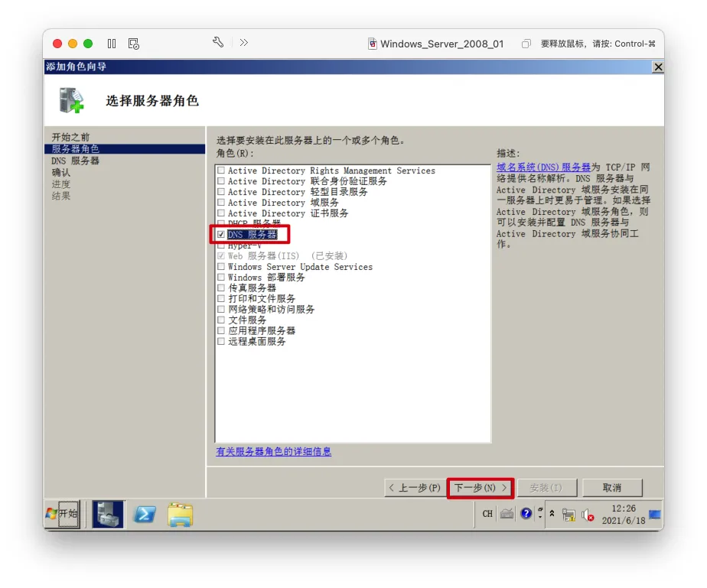
Task: Click 下一步(N) next button
Action: coord(481,488)
